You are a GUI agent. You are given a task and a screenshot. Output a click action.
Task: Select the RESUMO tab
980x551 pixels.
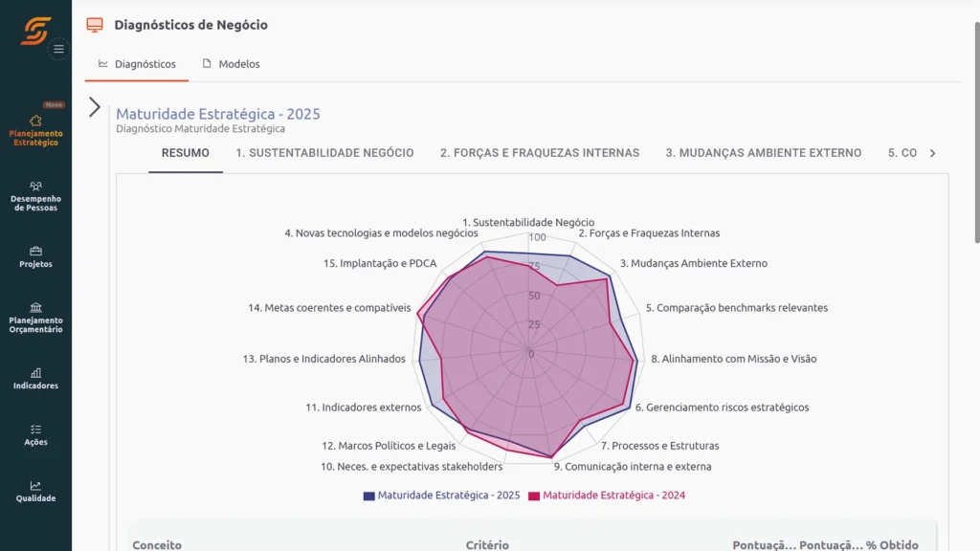(186, 153)
